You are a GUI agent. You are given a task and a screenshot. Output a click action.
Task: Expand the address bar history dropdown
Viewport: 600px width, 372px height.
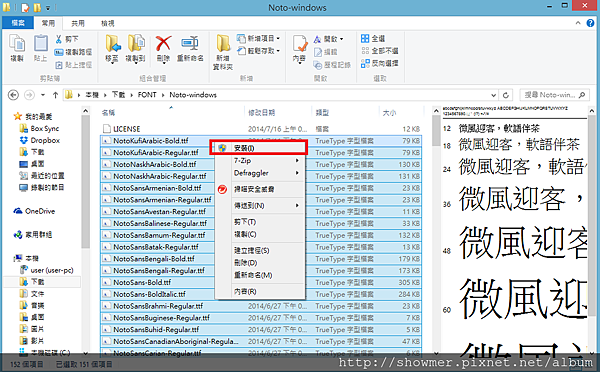(494, 95)
